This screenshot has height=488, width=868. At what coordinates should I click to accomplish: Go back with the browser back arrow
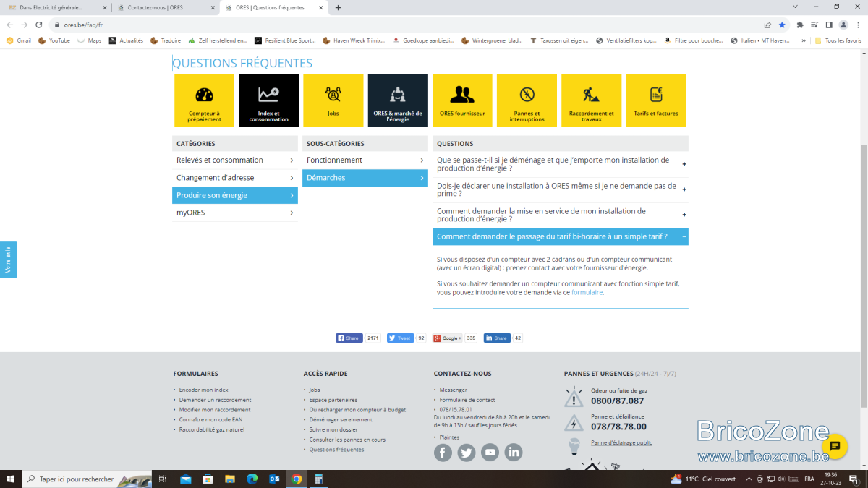[x=10, y=25]
